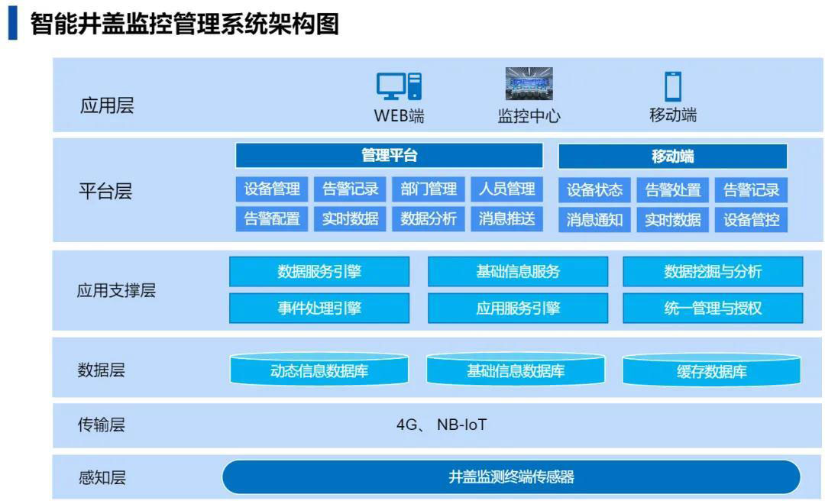
Task: Click the 动态信息数据库 cylinder
Action: 319,371
